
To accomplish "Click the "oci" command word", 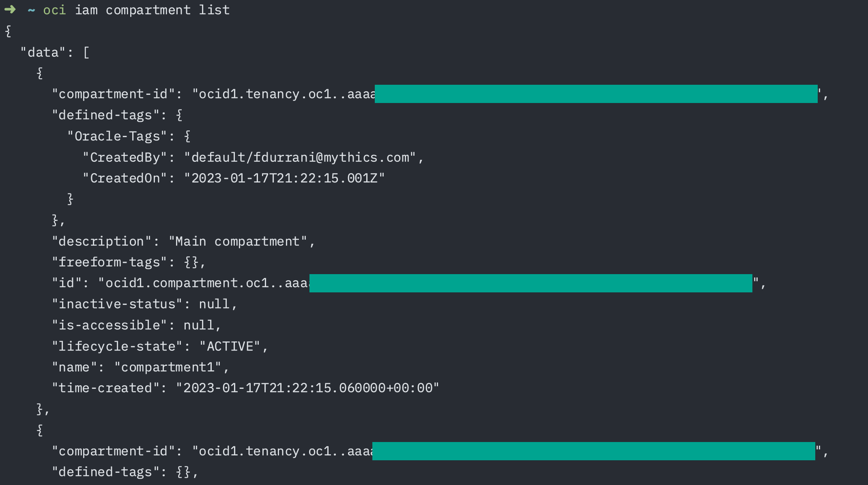I will coord(54,10).
